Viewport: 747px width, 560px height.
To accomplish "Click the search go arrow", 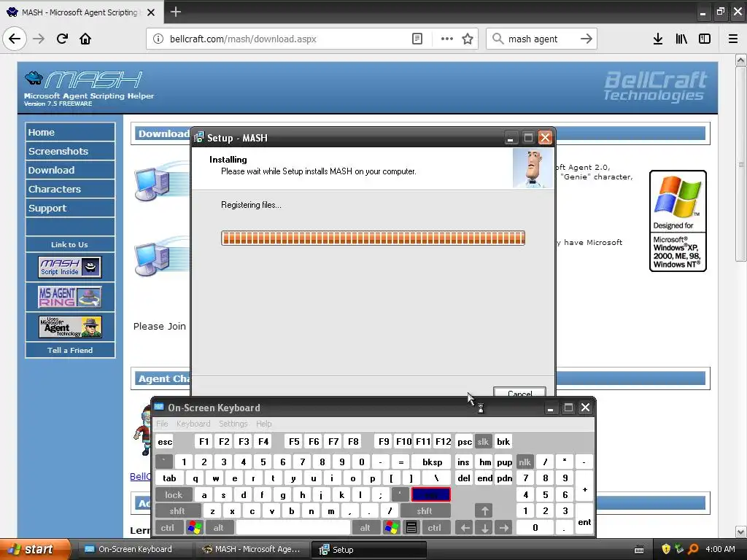I will (586, 39).
